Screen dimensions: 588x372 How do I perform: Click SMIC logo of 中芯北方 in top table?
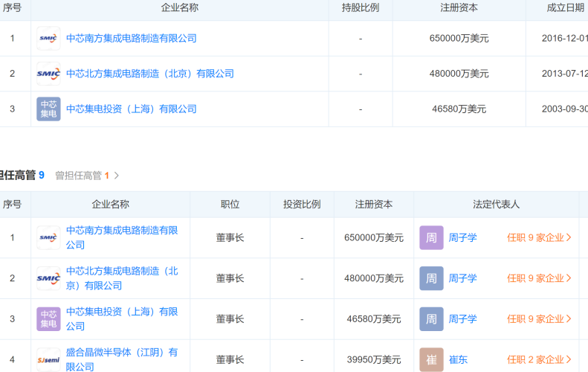[48, 74]
